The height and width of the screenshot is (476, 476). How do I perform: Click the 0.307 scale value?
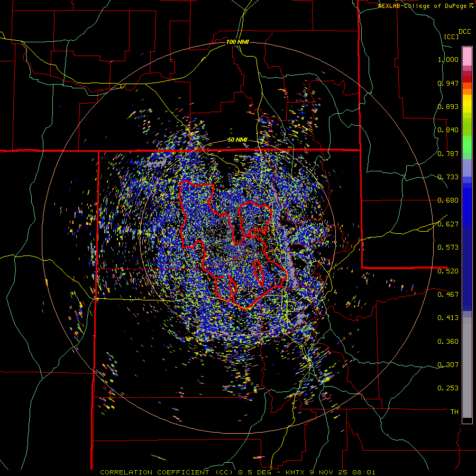pos(448,365)
